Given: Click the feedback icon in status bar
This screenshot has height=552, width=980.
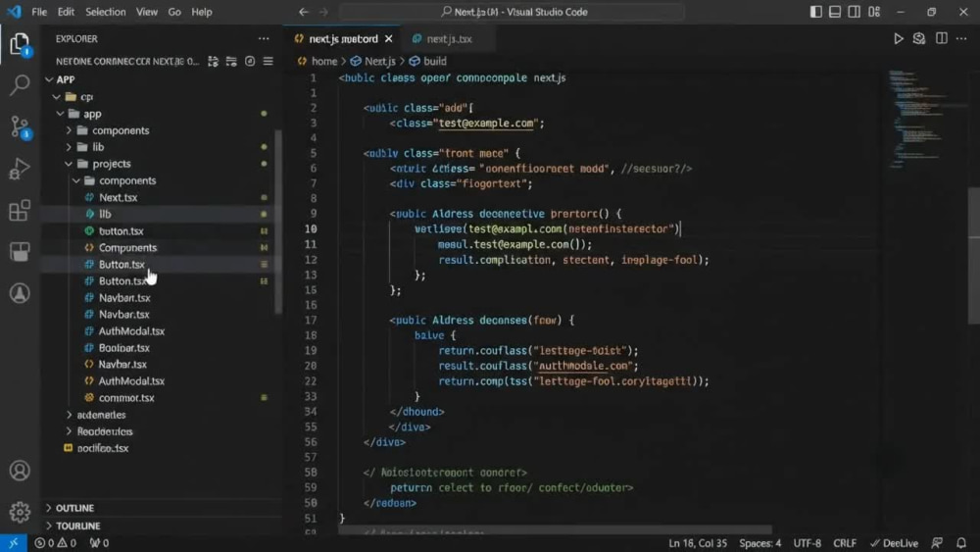Looking at the screenshot, I should pos(937,542).
